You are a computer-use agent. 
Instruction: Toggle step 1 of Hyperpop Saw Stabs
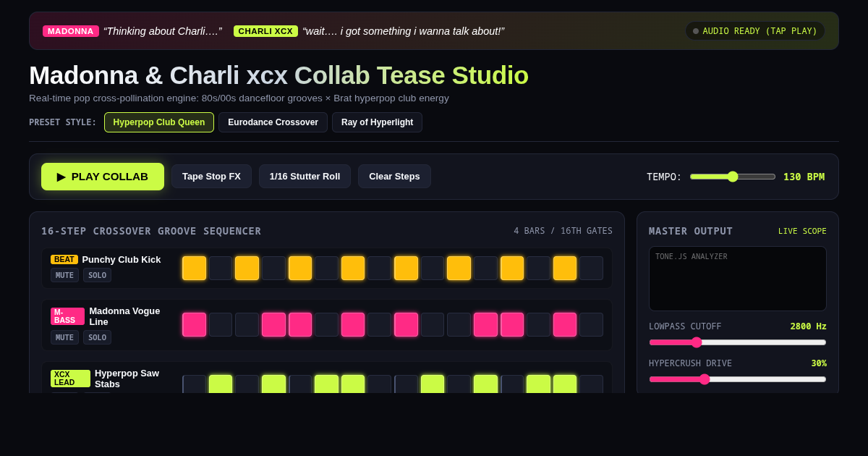pyautogui.click(x=194, y=384)
